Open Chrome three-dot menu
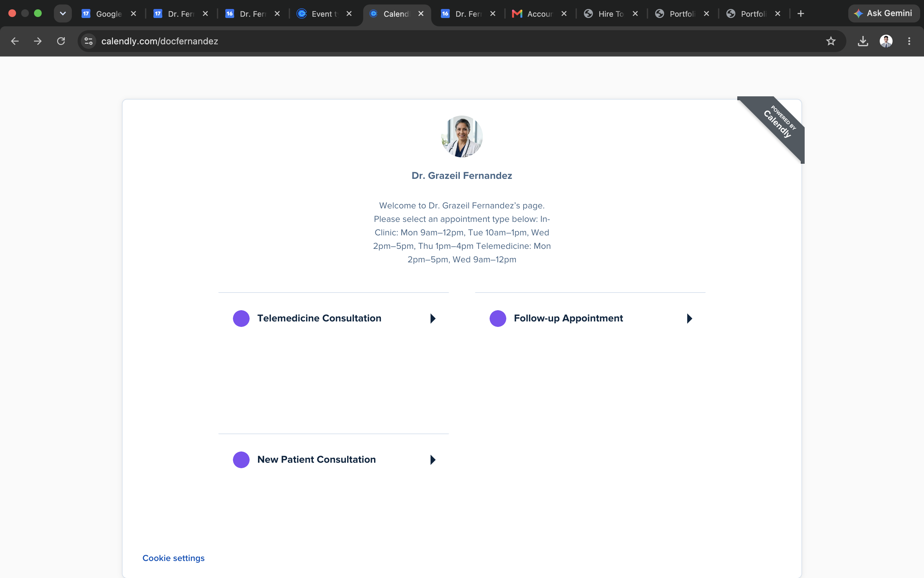 pos(909,41)
